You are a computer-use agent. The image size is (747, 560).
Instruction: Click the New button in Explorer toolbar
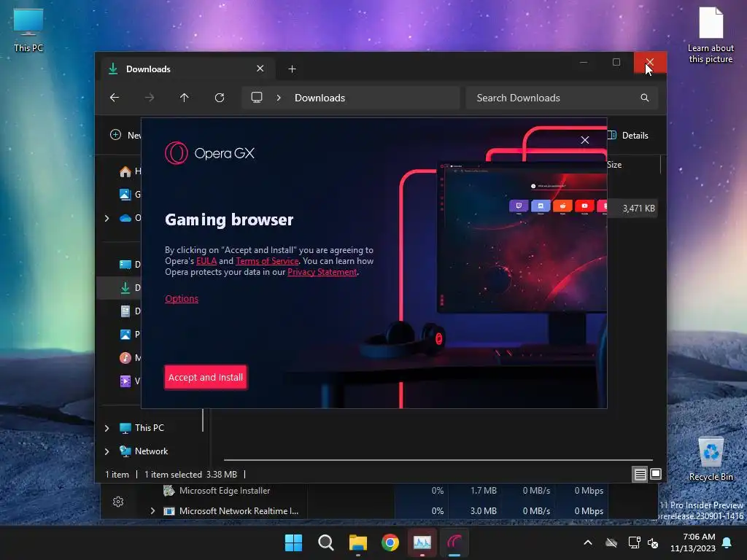tap(125, 135)
